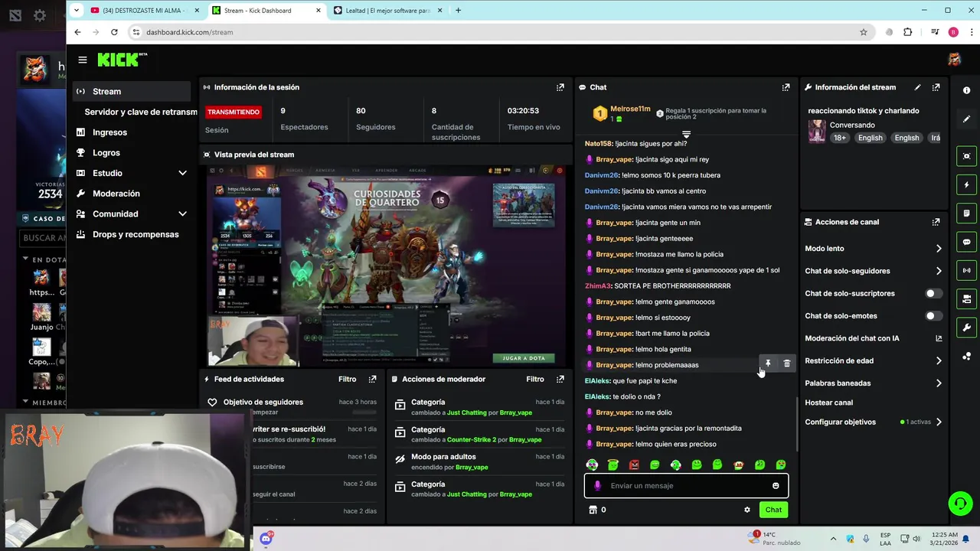Open the Kick hamburger menu
Image resolution: width=980 pixels, height=551 pixels.
(82, 60)
